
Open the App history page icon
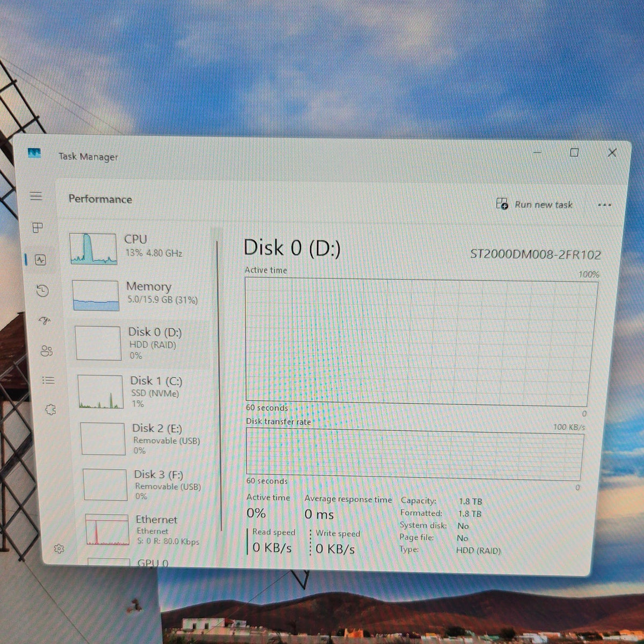(42, 291)
